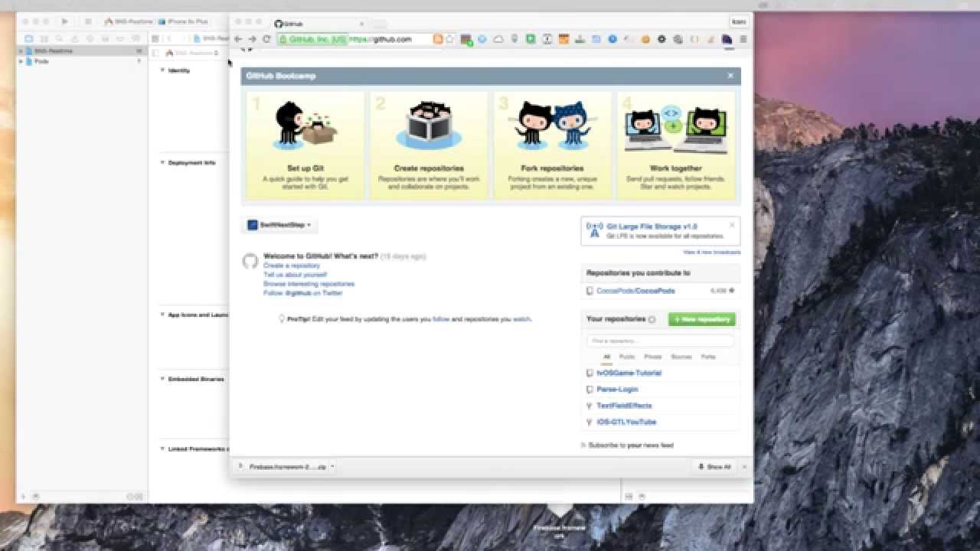Screen dimensions: 980x551
Task: Expand the SNS-Realtime project in Xcode navigator
Action: click(21, 51)
